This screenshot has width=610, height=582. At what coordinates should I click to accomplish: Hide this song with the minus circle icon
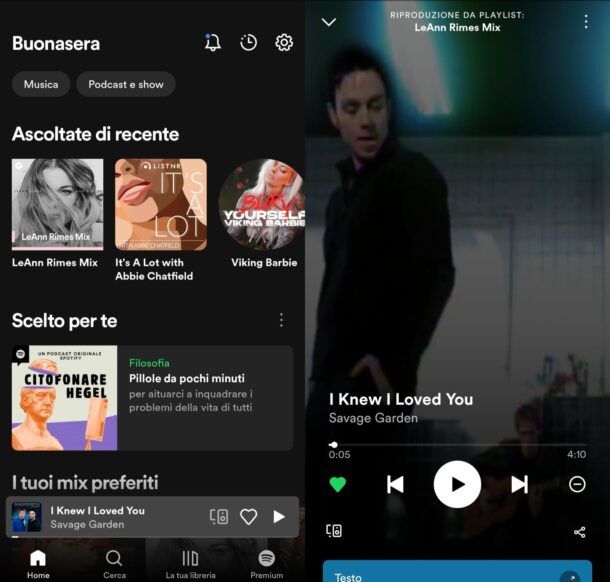(577, 484)
